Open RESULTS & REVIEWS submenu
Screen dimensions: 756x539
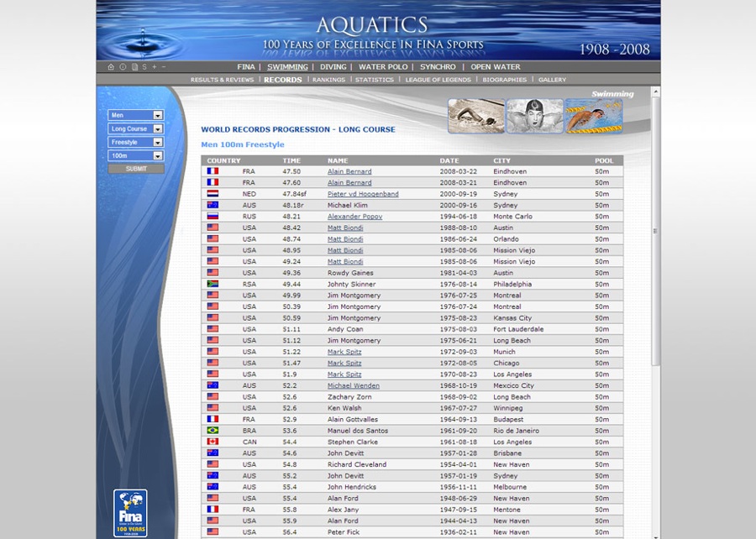pos(222,80)
